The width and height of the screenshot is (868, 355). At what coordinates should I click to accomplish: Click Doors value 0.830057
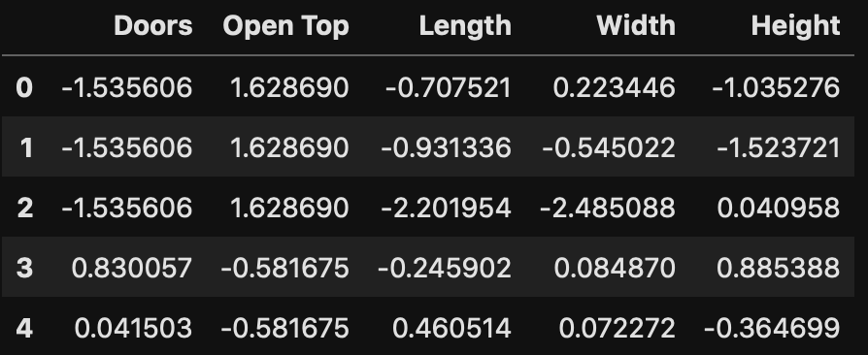pos(132,268)
